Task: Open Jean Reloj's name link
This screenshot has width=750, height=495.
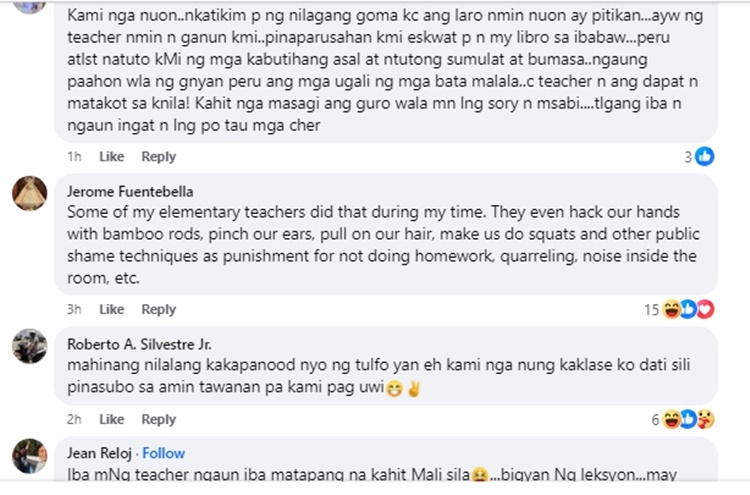Action: 96,453
